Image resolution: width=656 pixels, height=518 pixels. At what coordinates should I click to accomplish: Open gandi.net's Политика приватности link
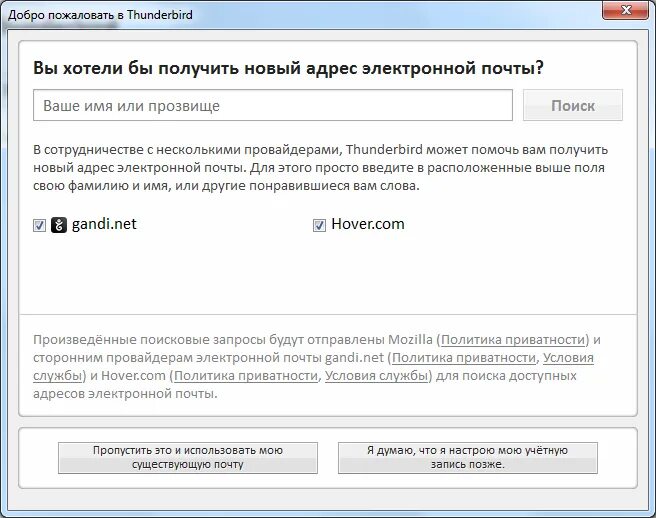click(x=464, y=358)
